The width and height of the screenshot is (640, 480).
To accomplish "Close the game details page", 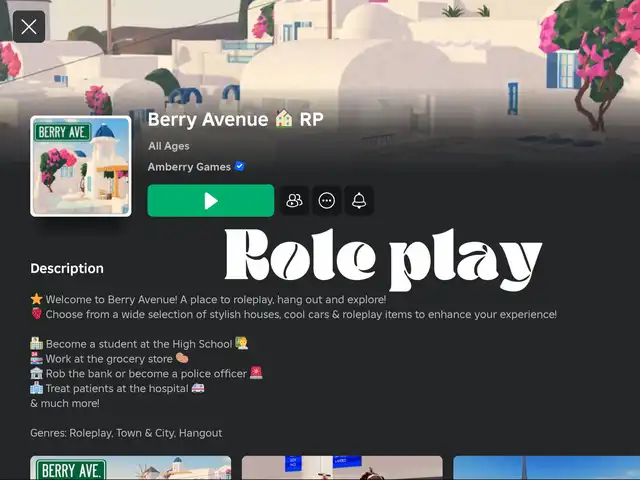I will [29, 27].
